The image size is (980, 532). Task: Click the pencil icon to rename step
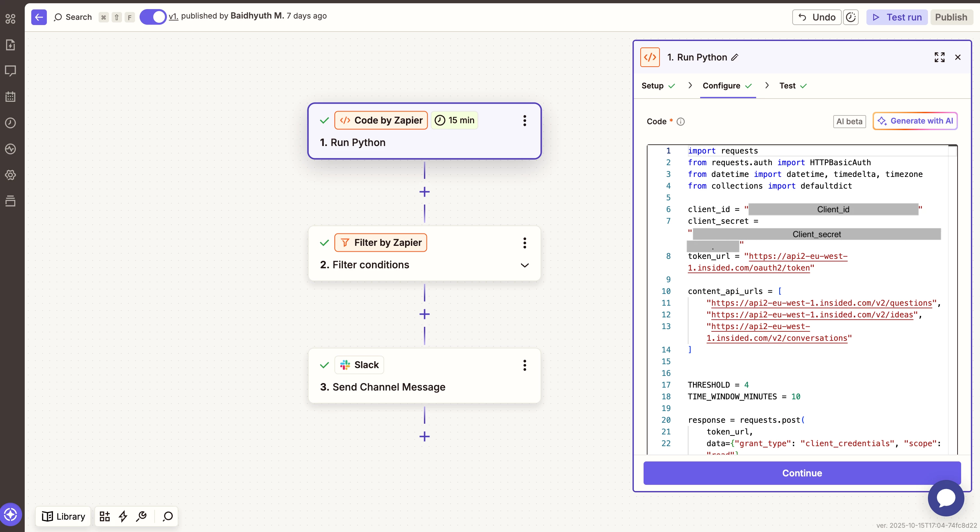click(x=735, y=57)
